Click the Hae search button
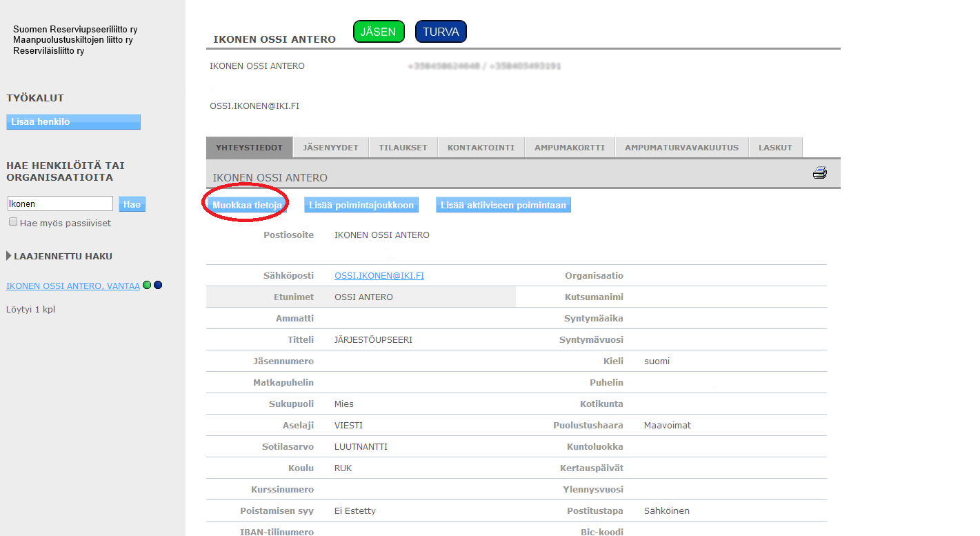Viewport: 980px width, 536px height. [x=132, y=204]
